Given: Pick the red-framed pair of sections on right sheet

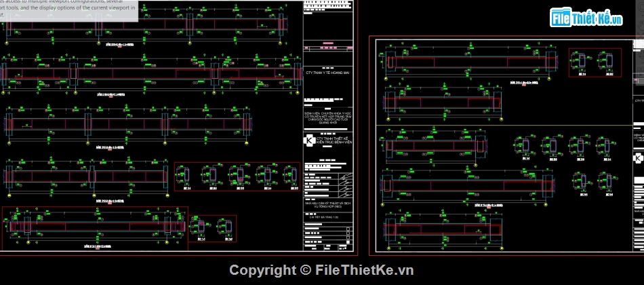Looking at the screenshot, I should pos(595,62).
